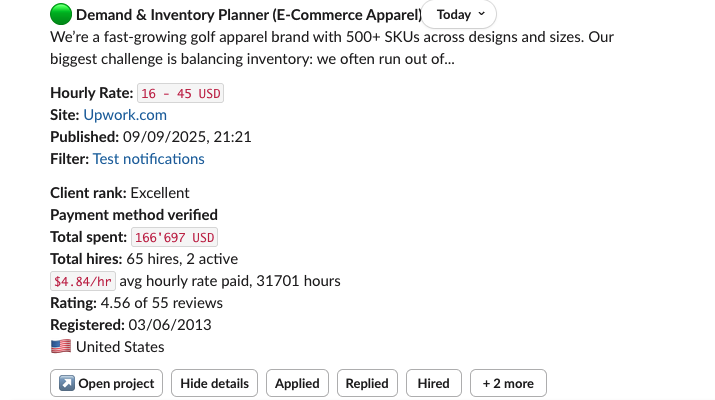This screenshot has width=715, height=400.
Task: Click the Demand & Inventory Planner job title
Action: pos(249,15)
